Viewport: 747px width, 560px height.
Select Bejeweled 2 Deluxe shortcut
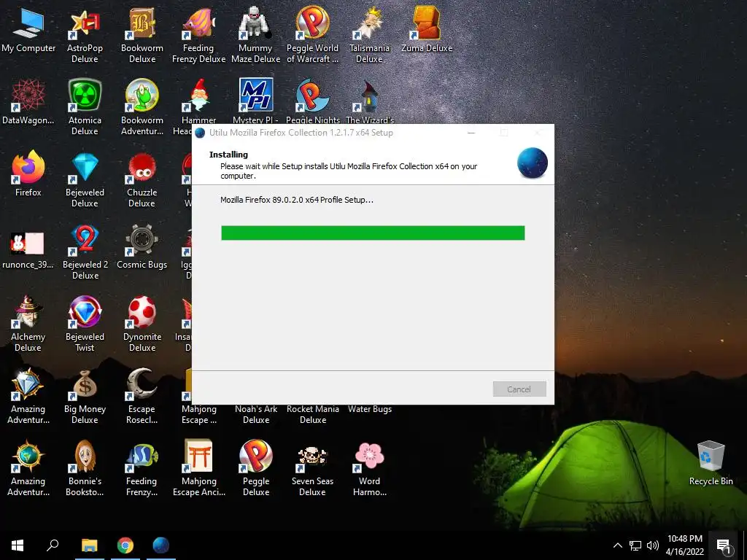85,252
